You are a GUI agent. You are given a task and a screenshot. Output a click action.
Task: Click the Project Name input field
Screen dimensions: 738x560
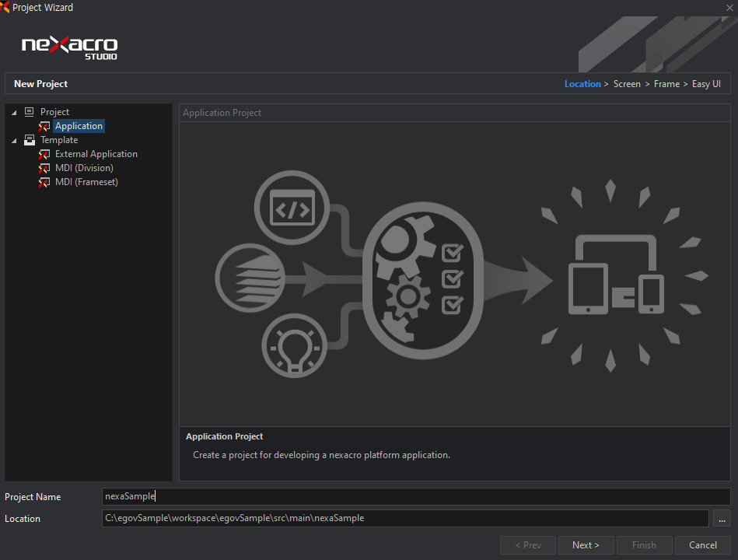pyautogui.click(x=416, y=496)
